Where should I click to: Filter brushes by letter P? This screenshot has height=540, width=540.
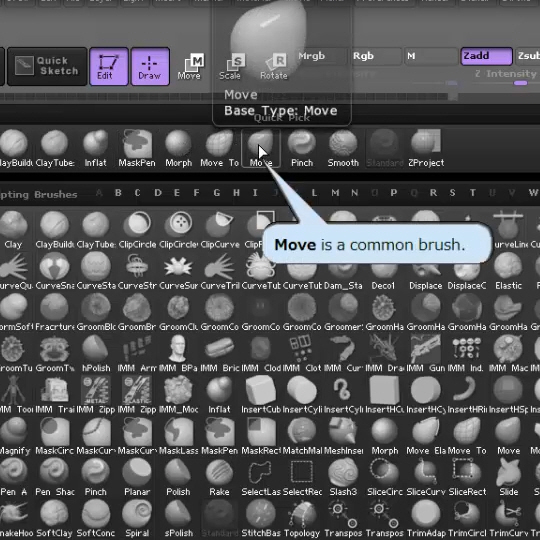pyautogui.click(x=394, y=193)
